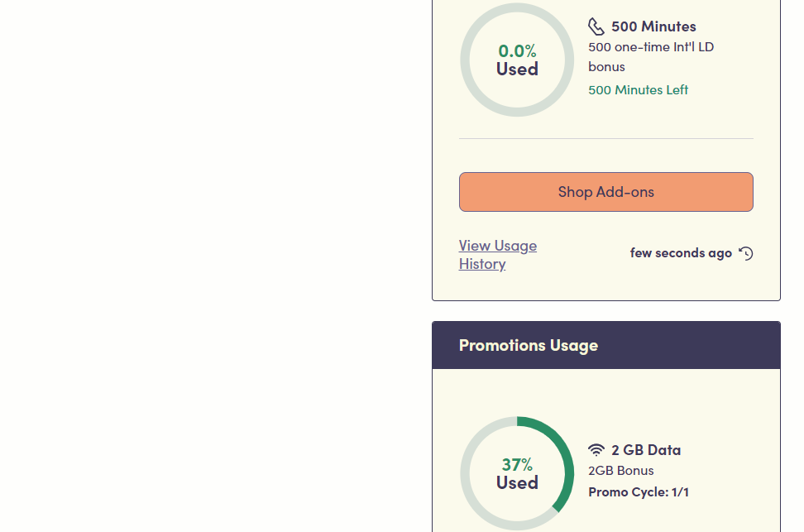
Task: Click the 37% percentage text
Action: point(517,464)
